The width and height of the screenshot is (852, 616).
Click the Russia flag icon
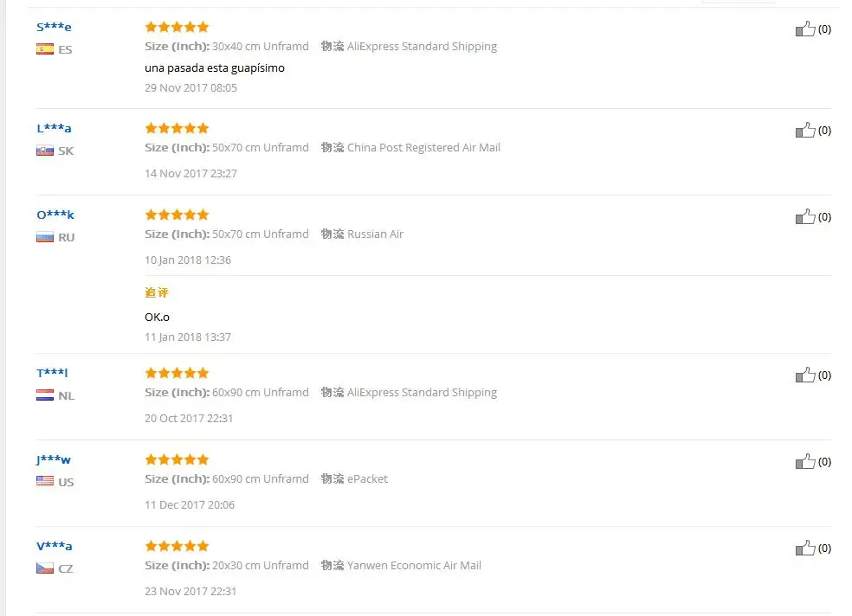(x=45, y=237)
